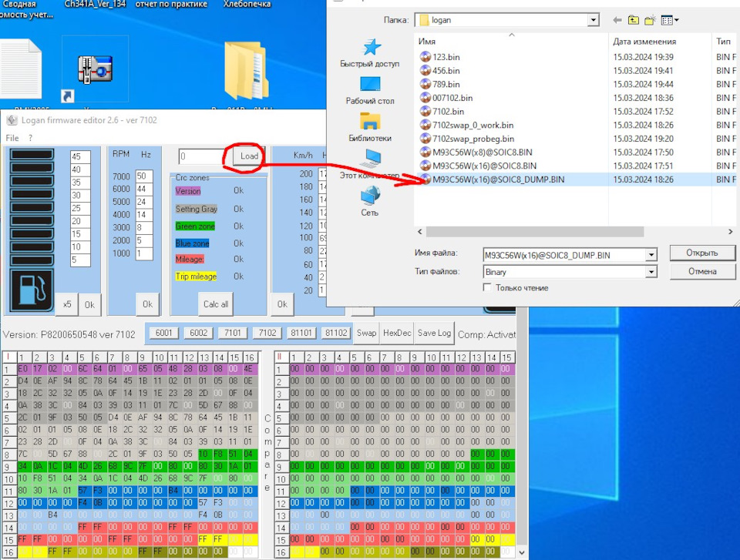Select file 7102.bin
Image resolution: width=740 pixels, height=560 pixels.
pos(448,112)
